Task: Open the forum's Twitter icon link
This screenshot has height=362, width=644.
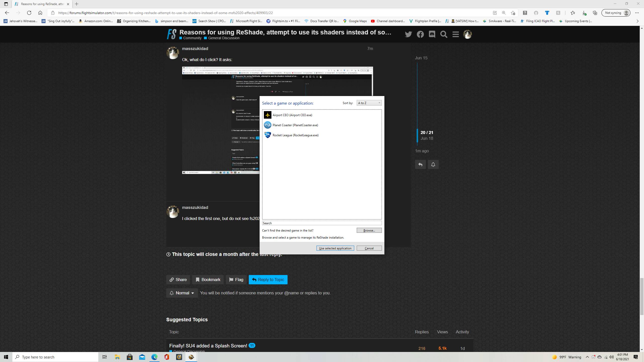Action: click(x=408, y=34)
